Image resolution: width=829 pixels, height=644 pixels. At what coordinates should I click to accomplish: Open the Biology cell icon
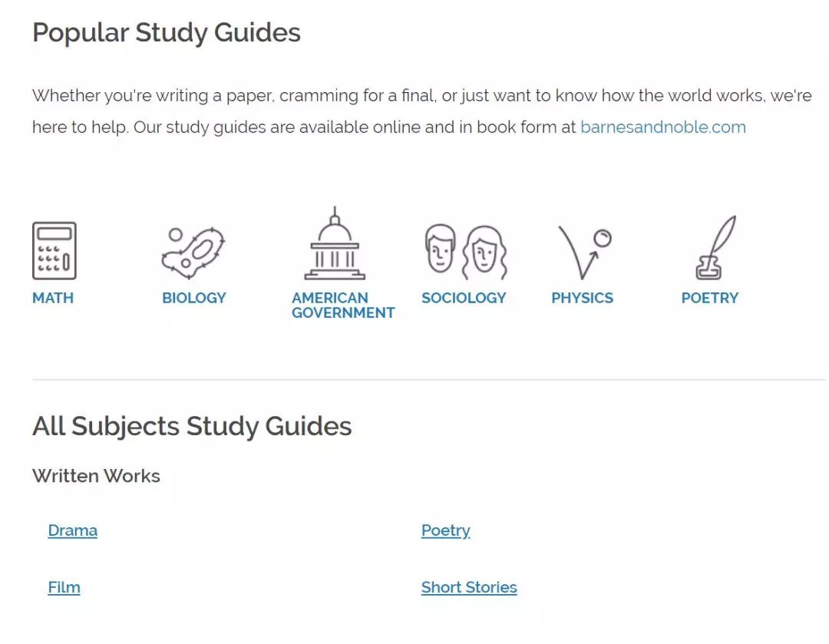point(193,252)
